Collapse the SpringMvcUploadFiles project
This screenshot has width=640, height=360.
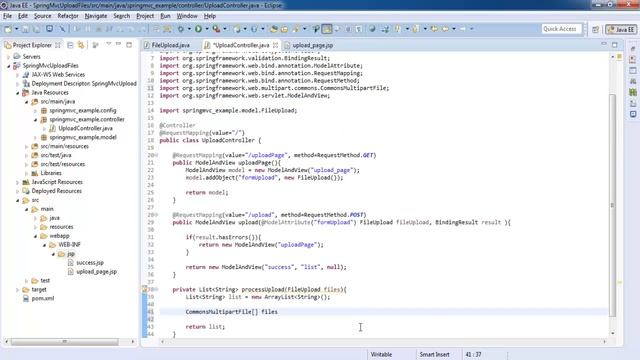click(x=9, y=66)
